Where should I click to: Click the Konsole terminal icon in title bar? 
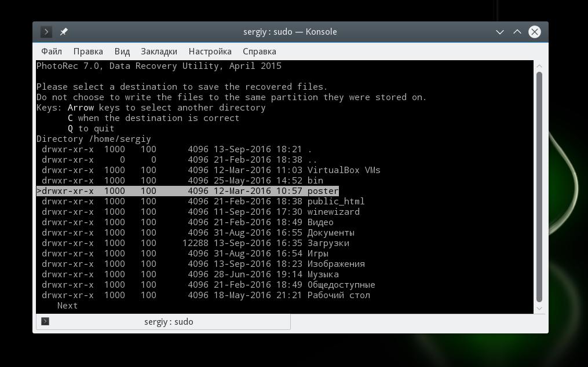tap(46, 32)
